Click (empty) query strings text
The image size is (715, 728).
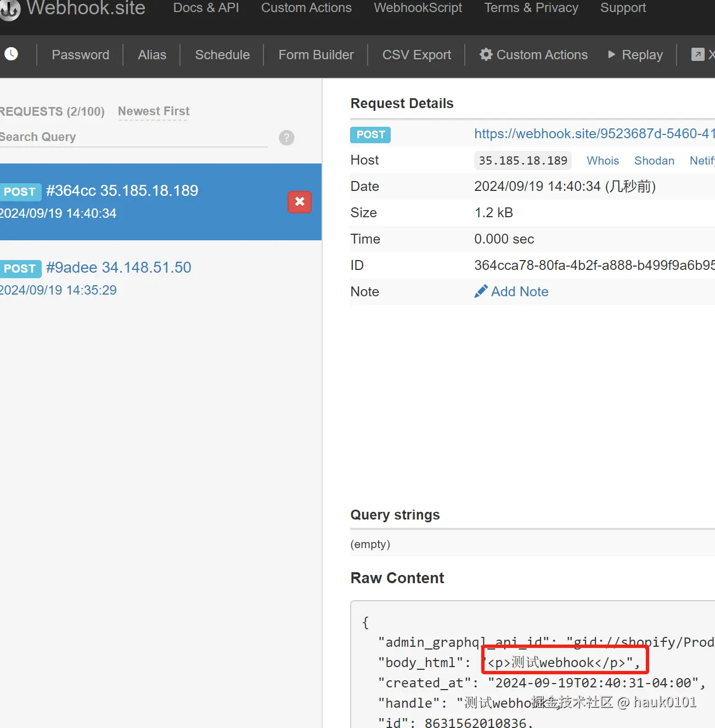(x=370, y=544)
